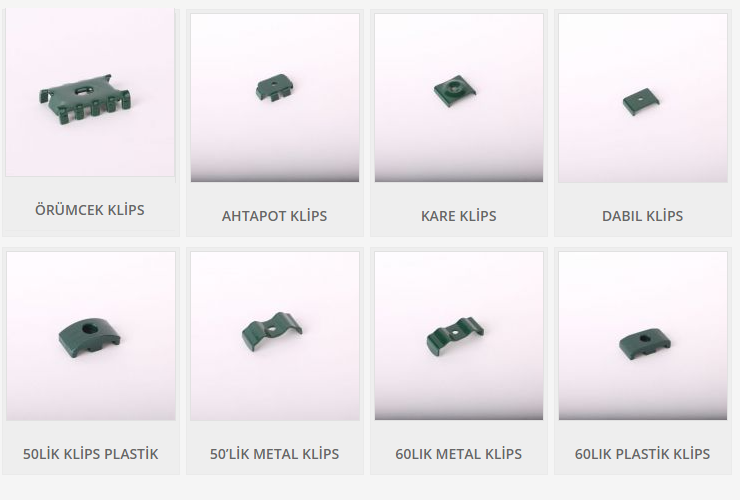Click the DABIL KLİPS title link
Image resolution: width=740 pixels, height=502 pixels.
(642, 216)
